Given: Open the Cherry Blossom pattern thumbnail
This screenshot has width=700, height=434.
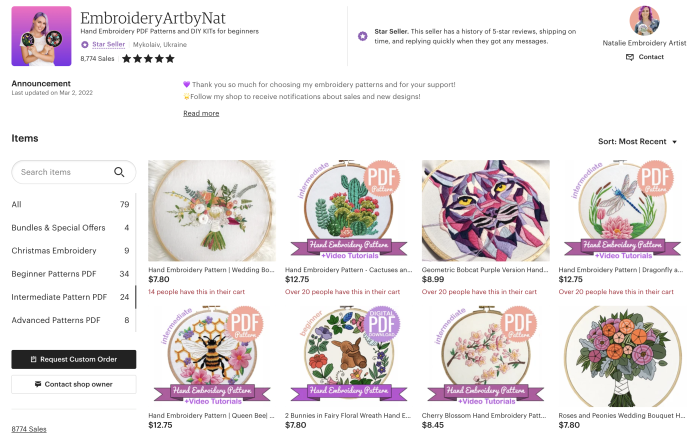Looking at the screenshot, I should click(x=486, y=360).
